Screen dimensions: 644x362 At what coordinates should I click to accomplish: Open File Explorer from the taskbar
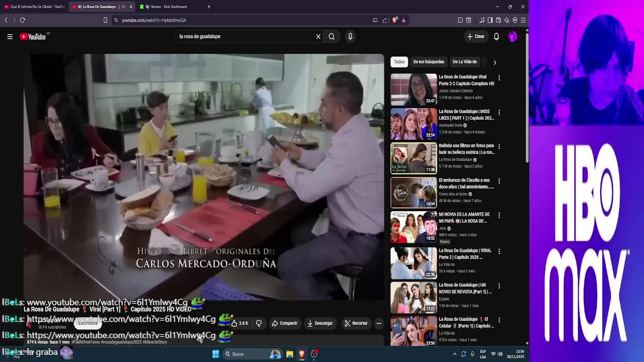coord(290,354)
